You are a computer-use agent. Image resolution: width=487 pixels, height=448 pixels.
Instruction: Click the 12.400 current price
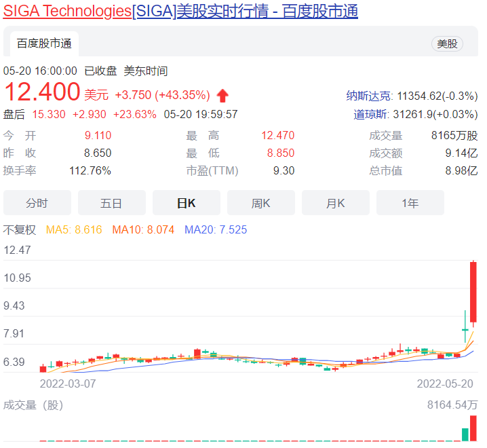pyautogui.click(x=42, y=92)
